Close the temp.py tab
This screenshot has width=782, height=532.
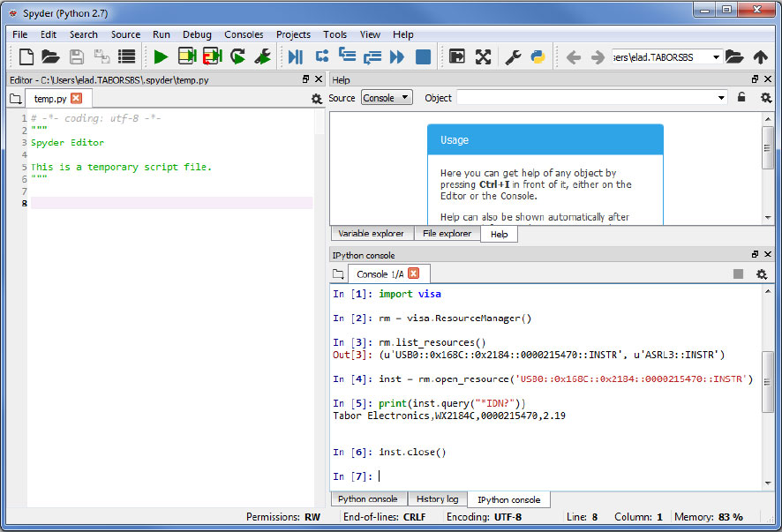pos(76,98)
